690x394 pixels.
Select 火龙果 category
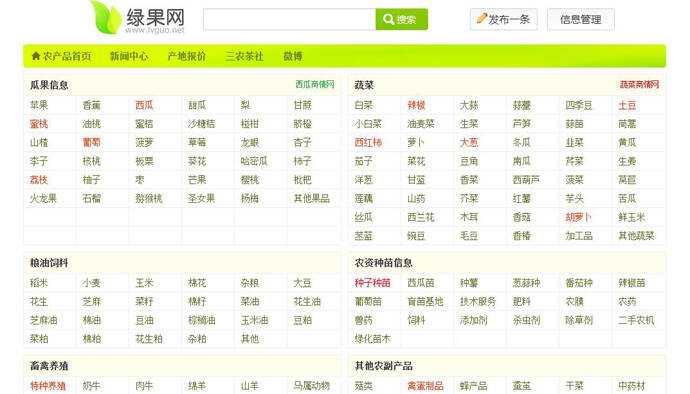[x=44, y=199]
